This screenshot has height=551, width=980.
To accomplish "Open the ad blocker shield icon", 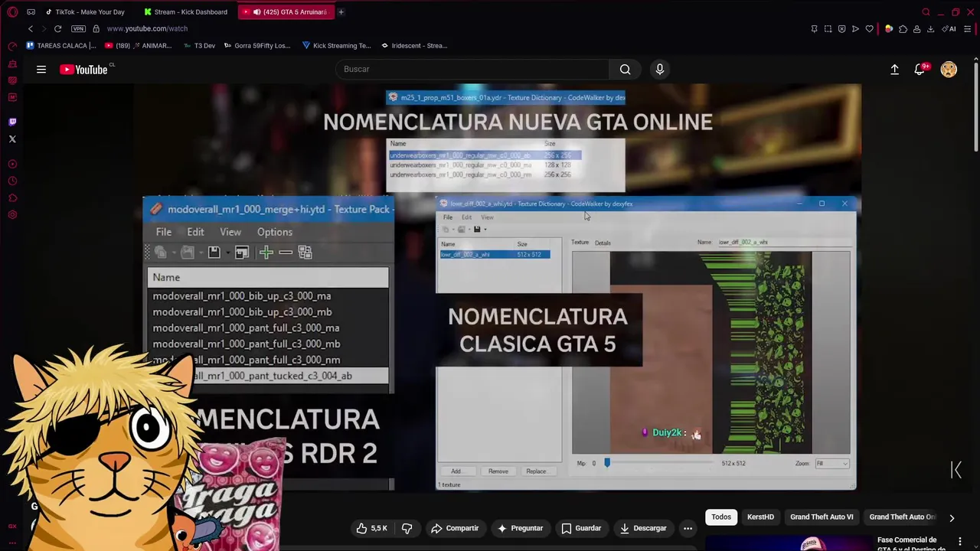I will (841, 29).
